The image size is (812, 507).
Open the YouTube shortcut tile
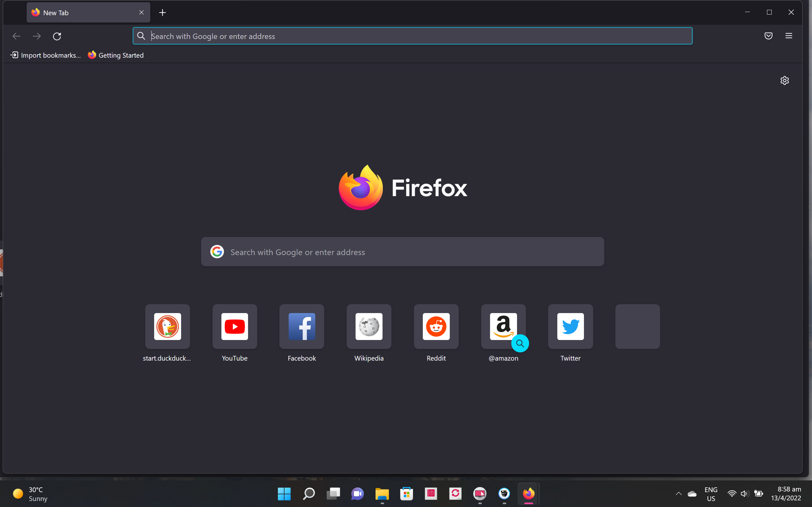click(x=234, y=327)
